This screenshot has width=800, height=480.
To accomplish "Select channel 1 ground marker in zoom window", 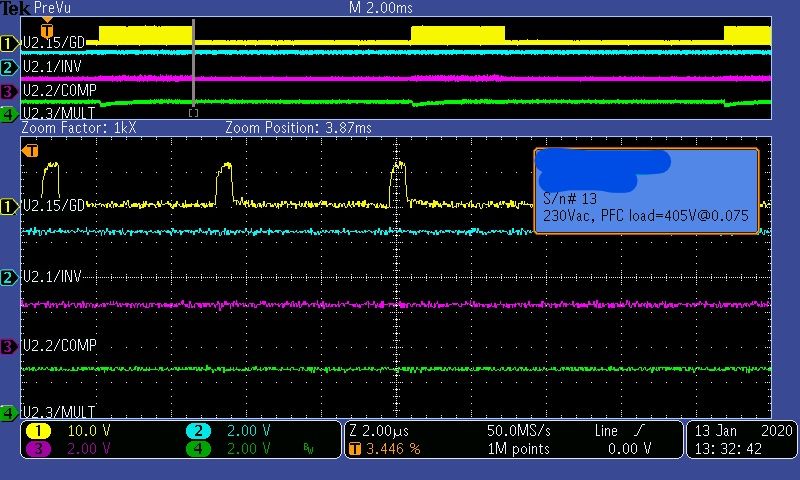I will coord(9,206).
